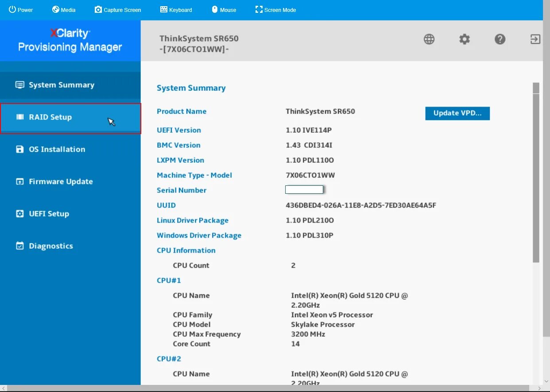This screenshot has width=550, height=392.
Task: Click the help question mark icon
Action: pyautogui.click(x=500, y=39)
